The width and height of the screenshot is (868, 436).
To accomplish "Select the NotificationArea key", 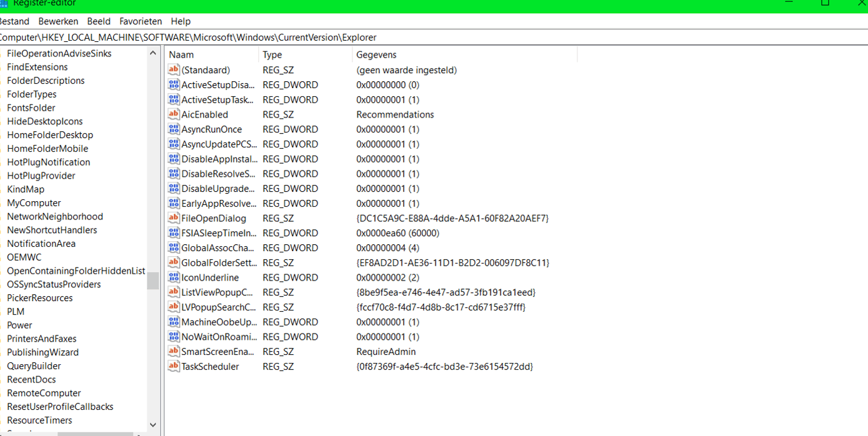I will pyautogui.click(x=41, y=244).
